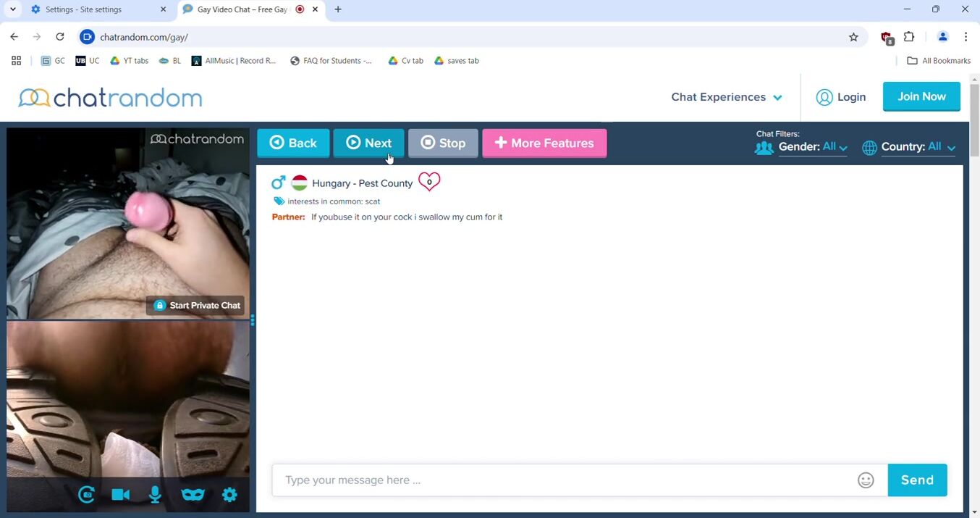
Task: Toggle the webcam video camera on/off
Action: point(120,495)
